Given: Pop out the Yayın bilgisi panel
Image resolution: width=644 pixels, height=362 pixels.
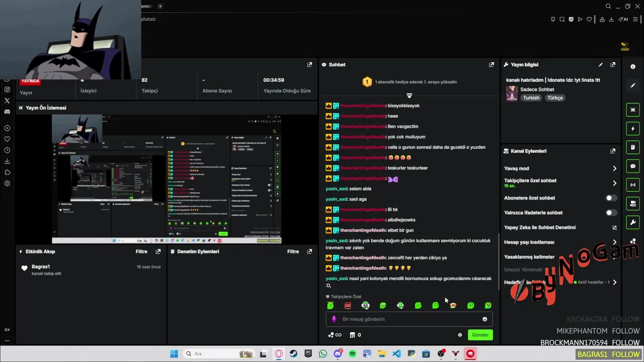Looking at the screenshot, I should pos(612,64).
